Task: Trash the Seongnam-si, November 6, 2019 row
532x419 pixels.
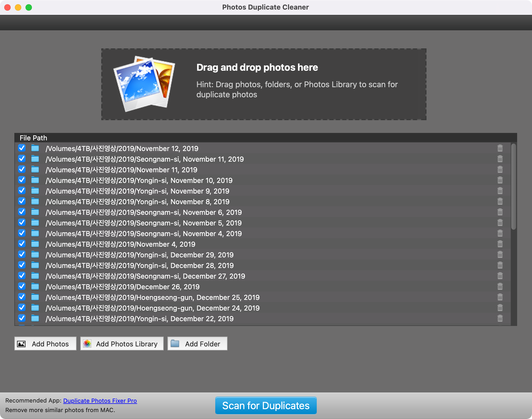Action: [500, 212]
